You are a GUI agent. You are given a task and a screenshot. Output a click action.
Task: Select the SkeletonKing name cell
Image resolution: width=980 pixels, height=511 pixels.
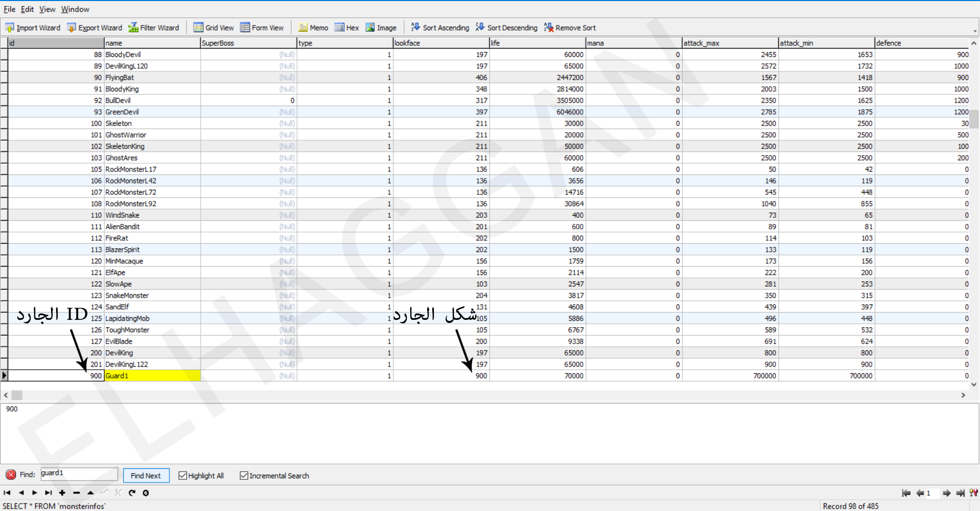click(x=152, y=146)
